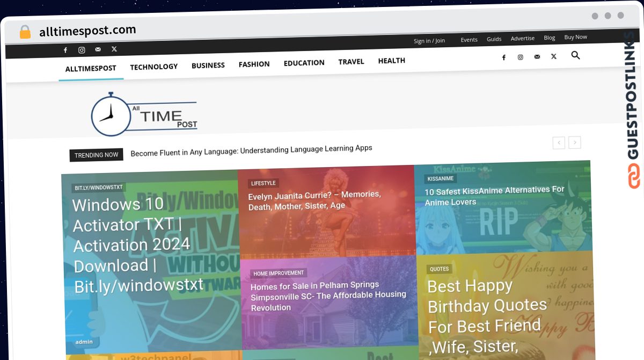Open the search magnifier icon
This screenshot has width=644, height=360.
[575, 55]
